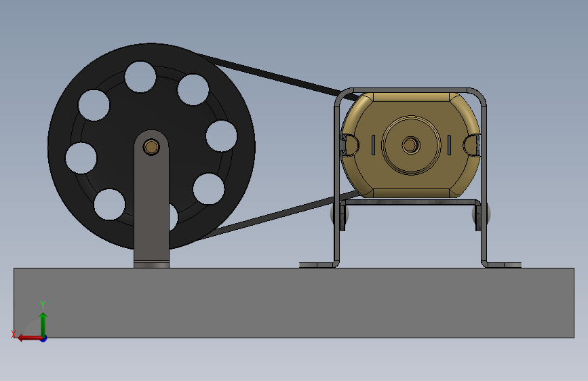The image size is (588, 381).
Task: Select the gray rectangular base block
Action: 294,303
